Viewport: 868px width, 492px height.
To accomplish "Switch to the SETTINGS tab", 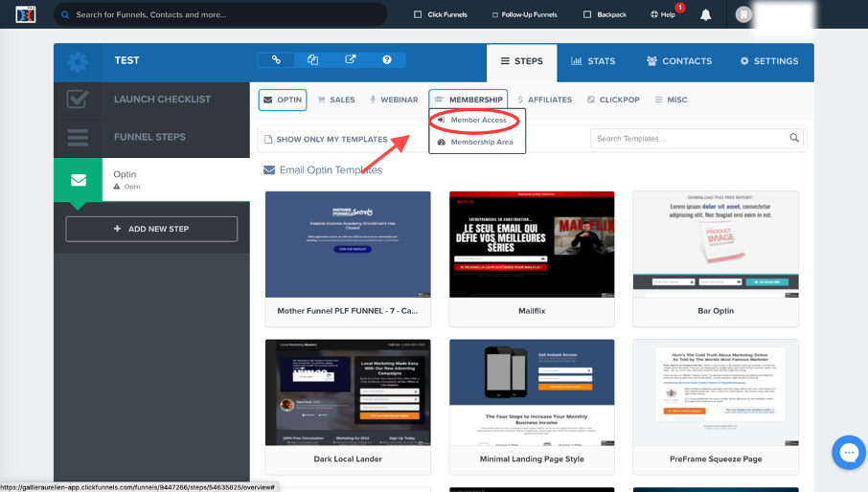I will tap(769, 61).
